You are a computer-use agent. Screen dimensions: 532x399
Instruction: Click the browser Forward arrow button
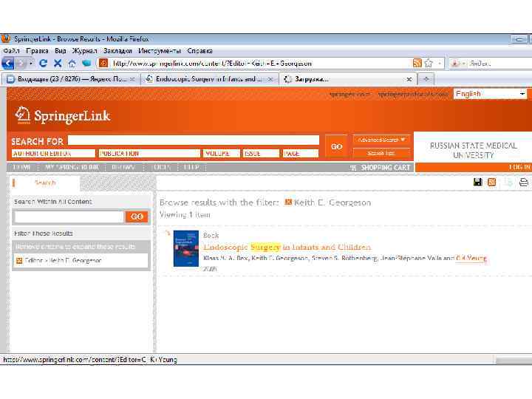point(21,64)
